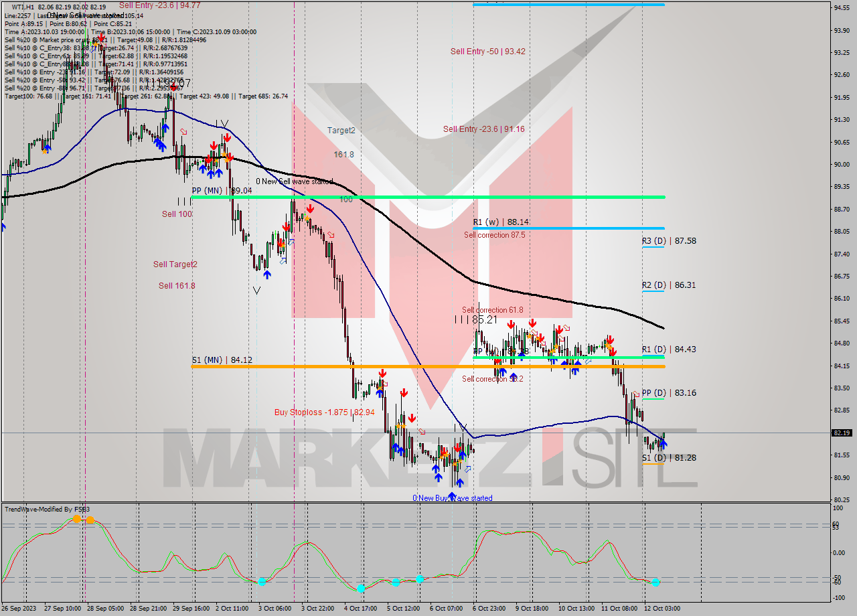Image resolution: width=857 pixels, height=616 pixels.
Task: Click the '0 New Sell wave started' text
Action: (x=295, y=181)
